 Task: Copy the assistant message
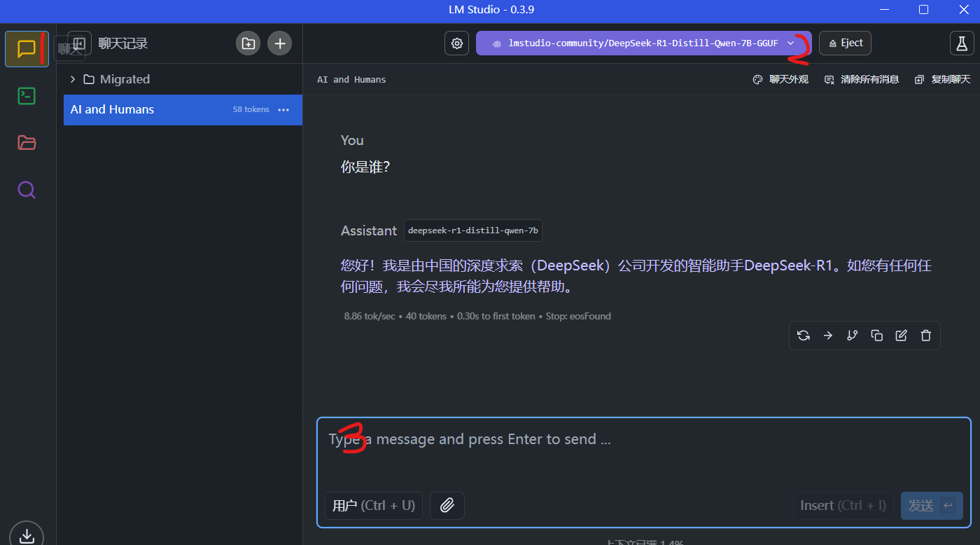pos(876,336)
